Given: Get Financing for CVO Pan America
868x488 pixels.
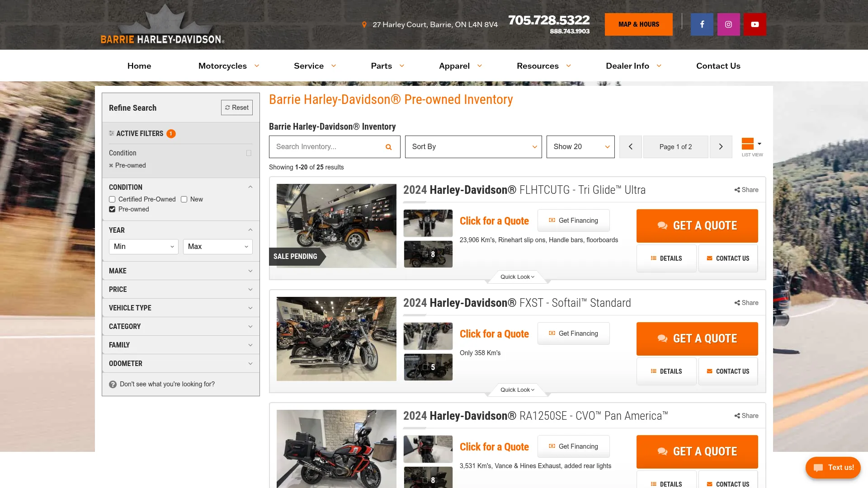Looking at the screenshot, I should (573, 446).
